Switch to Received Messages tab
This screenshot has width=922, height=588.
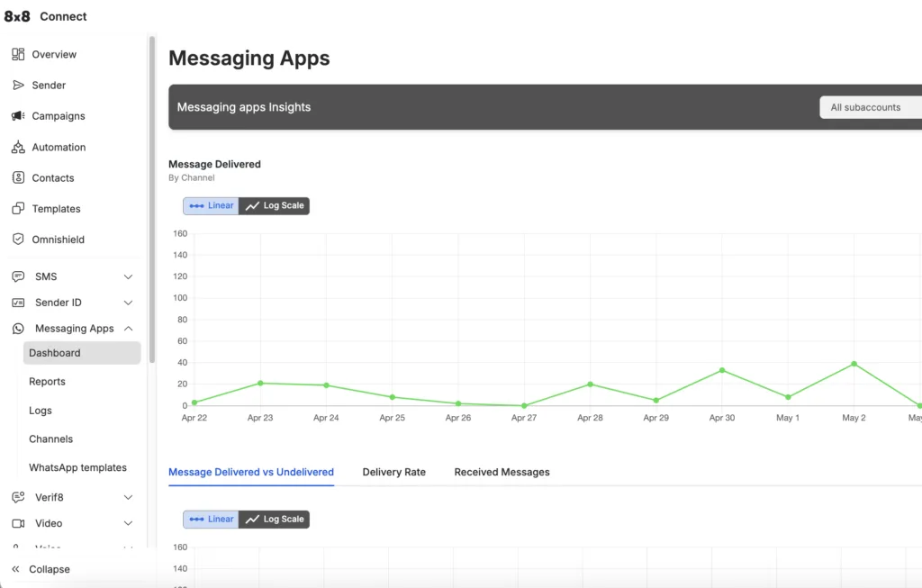coord(502,472)
